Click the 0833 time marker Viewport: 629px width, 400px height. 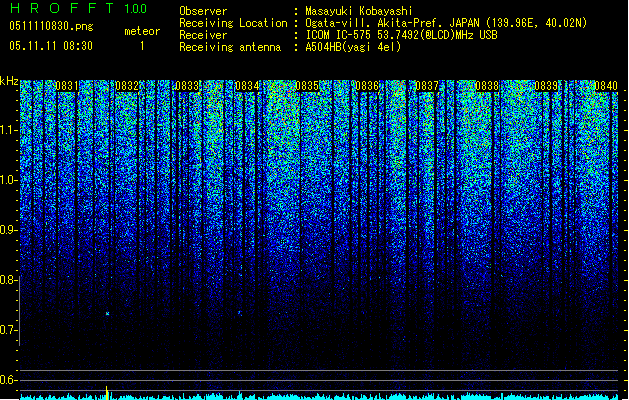187,86
